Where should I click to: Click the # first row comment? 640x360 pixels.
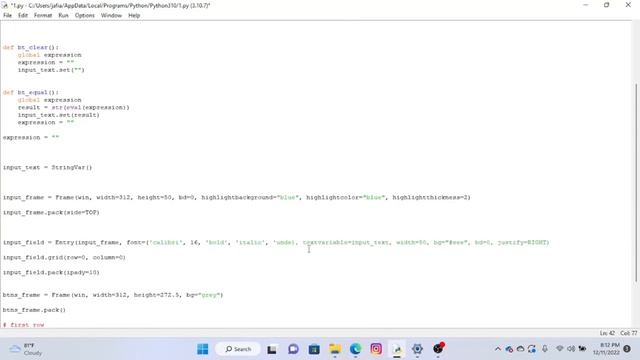(23, 325)
